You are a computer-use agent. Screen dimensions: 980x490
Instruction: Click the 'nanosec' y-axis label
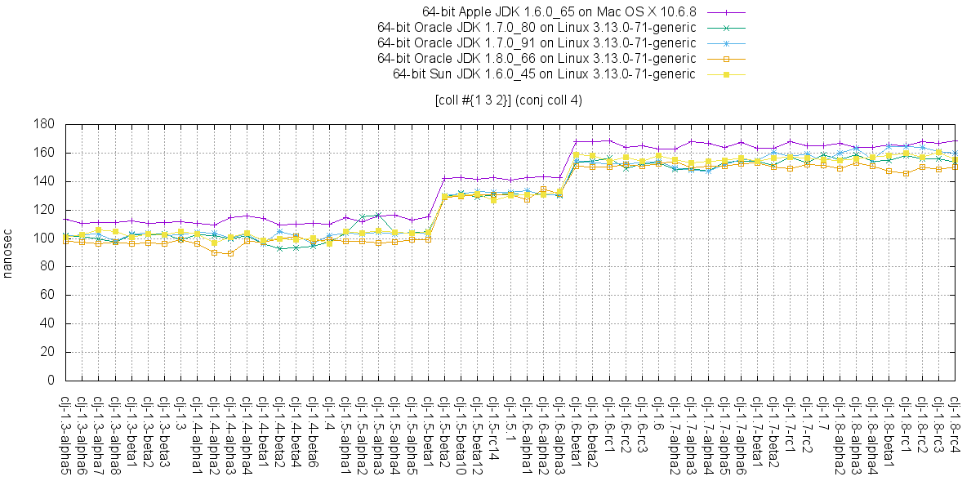coord(8,252)
